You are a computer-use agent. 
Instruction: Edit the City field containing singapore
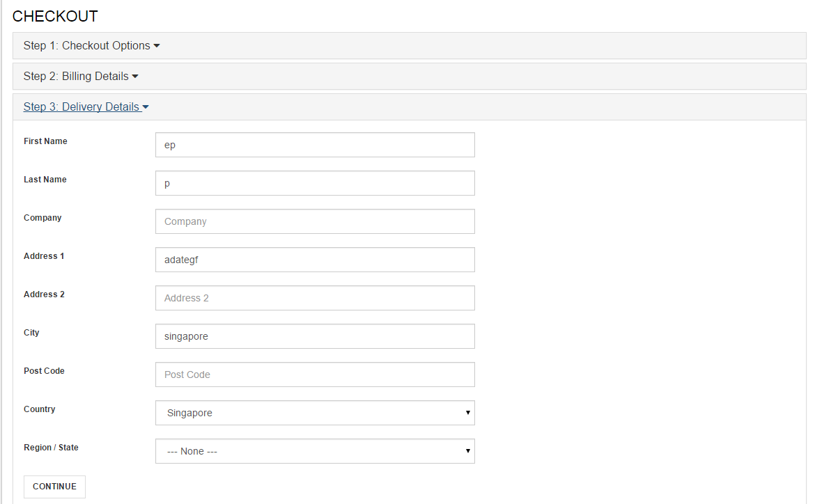coord(315,336)
